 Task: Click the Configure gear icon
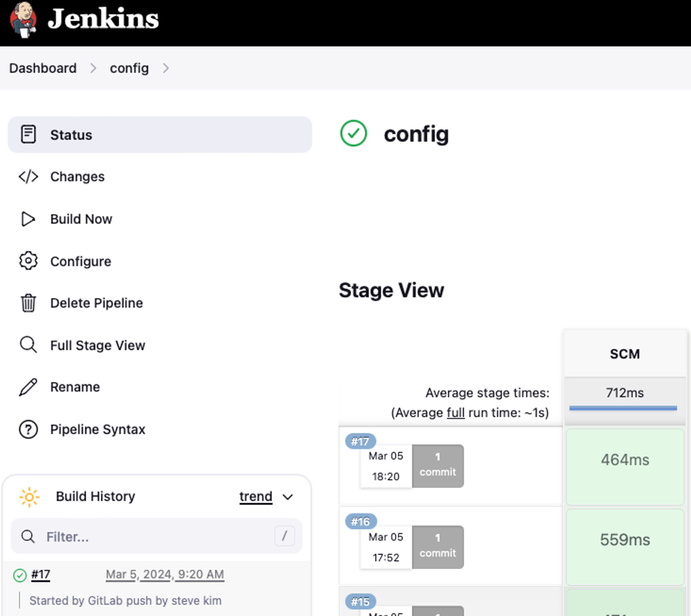[28, 261]
